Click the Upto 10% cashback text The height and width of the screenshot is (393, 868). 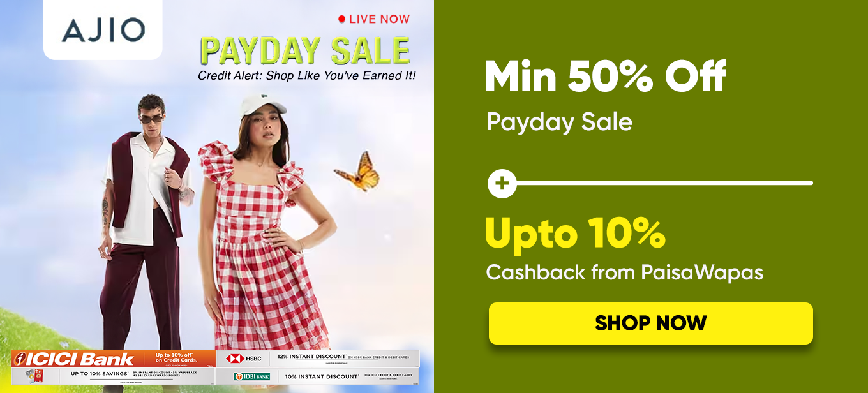[x=575, y=234]
